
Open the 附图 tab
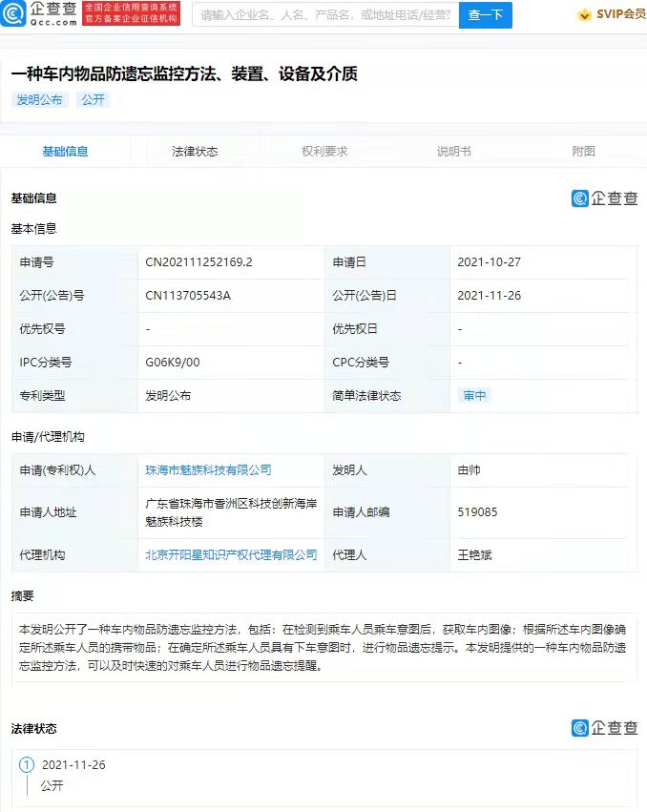pos(583,151)
